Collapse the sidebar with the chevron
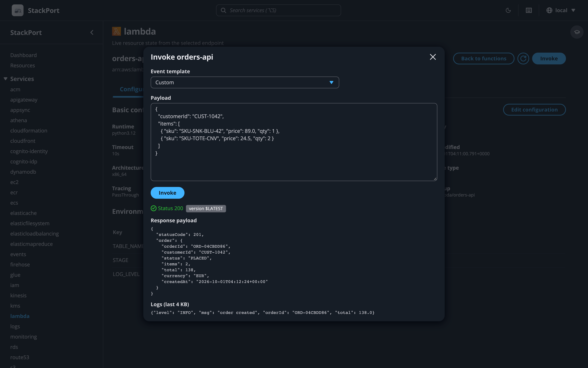588x368 pixels. (x=92, y=32)
